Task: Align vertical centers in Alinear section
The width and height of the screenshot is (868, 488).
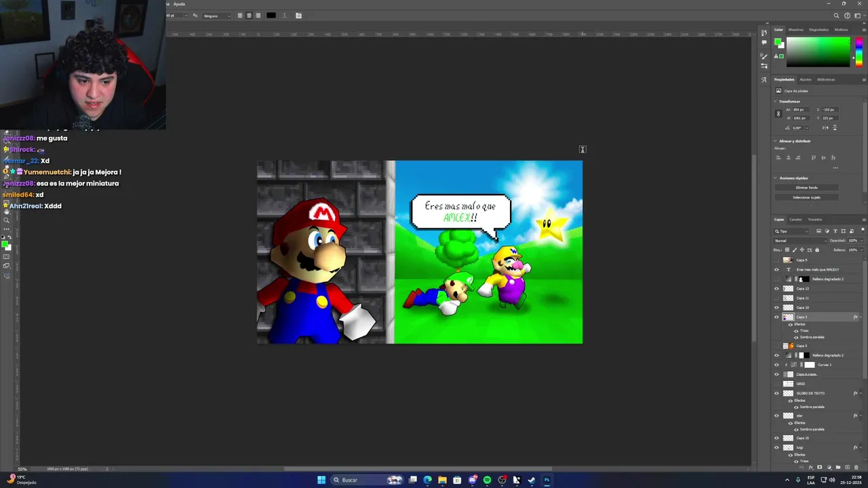Action: [x=823, y=157]
